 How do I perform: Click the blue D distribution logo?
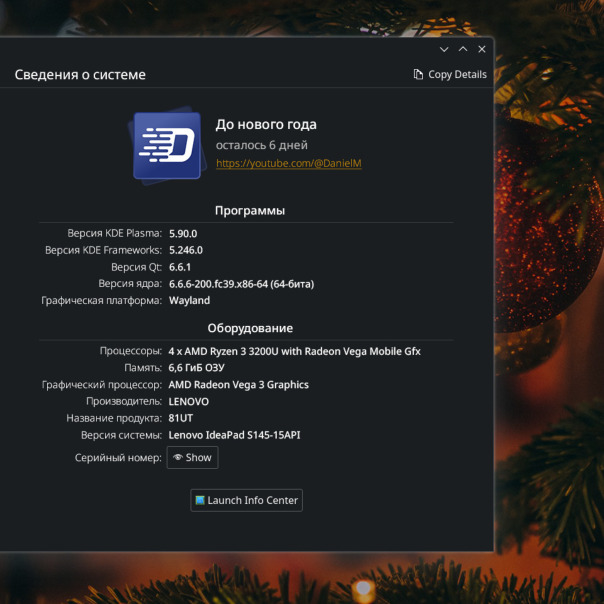tap(167, 146)
